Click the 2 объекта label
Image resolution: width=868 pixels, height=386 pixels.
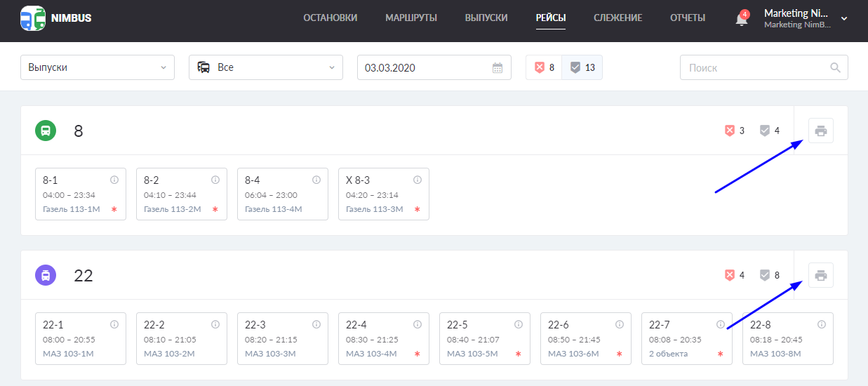tap(668, 354)
